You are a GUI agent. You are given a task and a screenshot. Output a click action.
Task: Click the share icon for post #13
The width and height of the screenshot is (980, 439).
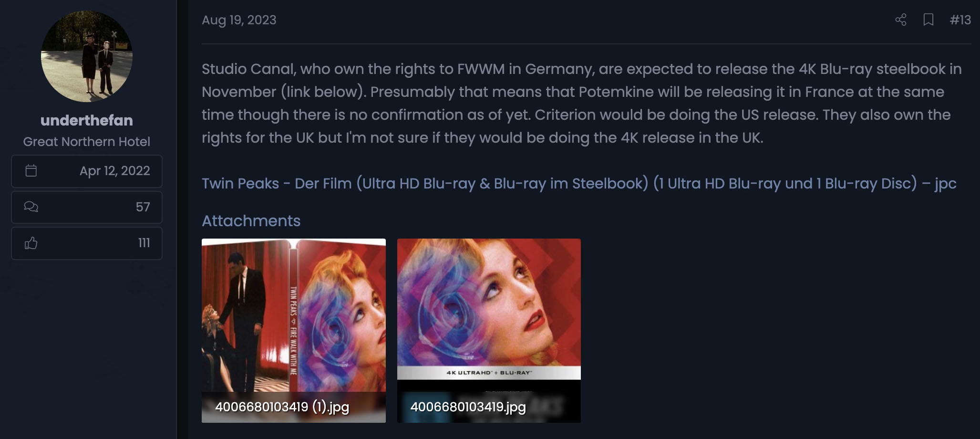click(x=900, y=20)
